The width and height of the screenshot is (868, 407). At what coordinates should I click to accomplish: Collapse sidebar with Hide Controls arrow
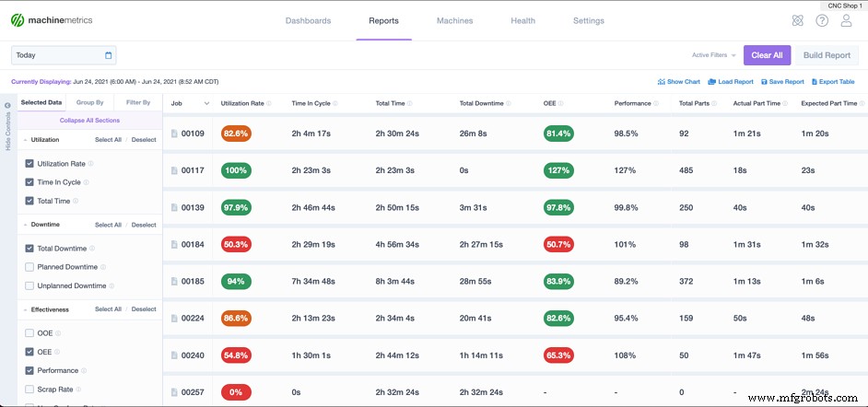point(7,105)
